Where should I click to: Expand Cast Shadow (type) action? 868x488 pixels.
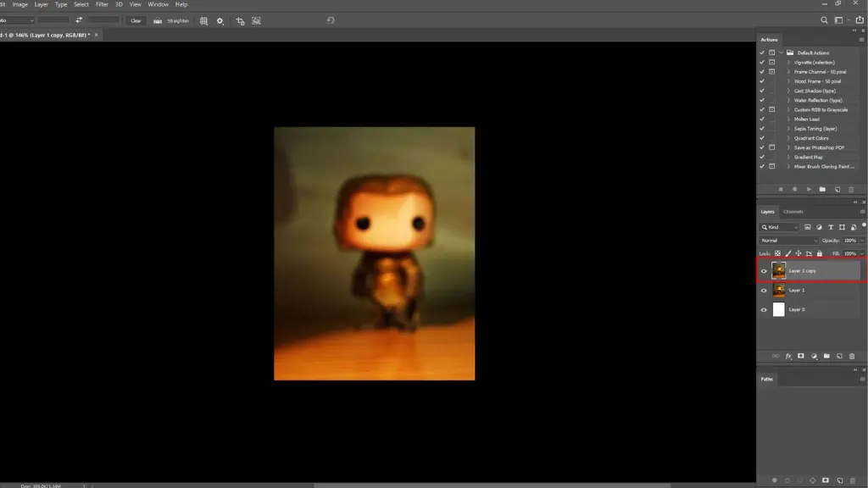[x=789, y=91]
